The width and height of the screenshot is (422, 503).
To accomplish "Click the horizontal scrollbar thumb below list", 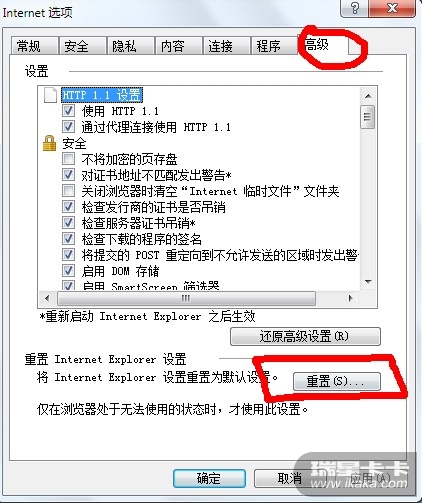I will coord(186,298).
